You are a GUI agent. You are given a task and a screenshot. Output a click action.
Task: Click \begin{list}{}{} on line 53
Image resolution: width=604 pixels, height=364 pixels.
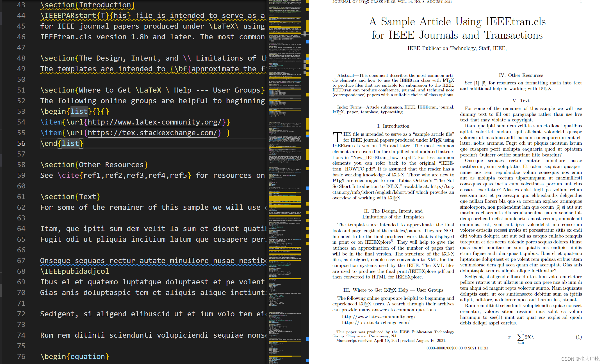click(x=75, y=111)
